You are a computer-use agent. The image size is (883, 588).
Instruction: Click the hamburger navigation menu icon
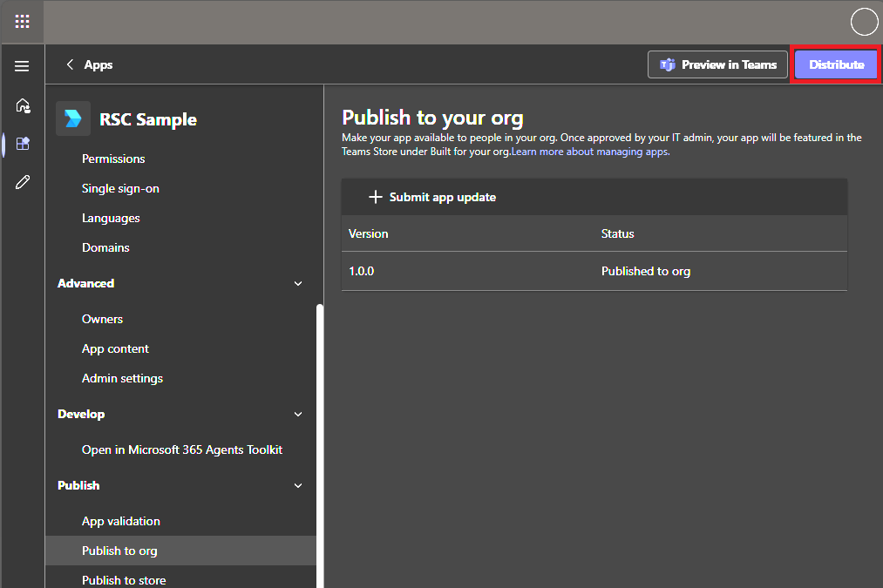(22, 64)
